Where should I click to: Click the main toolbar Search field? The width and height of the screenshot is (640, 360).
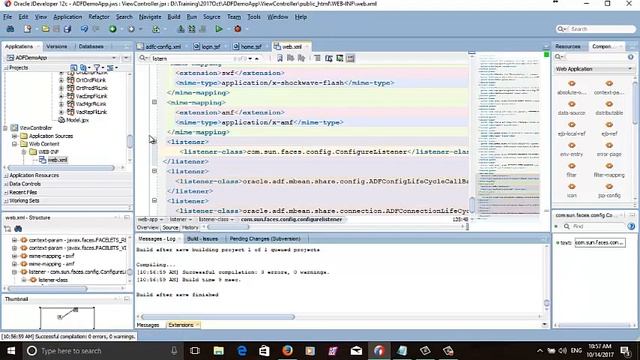pyautogui.click(x=601, y=29)
